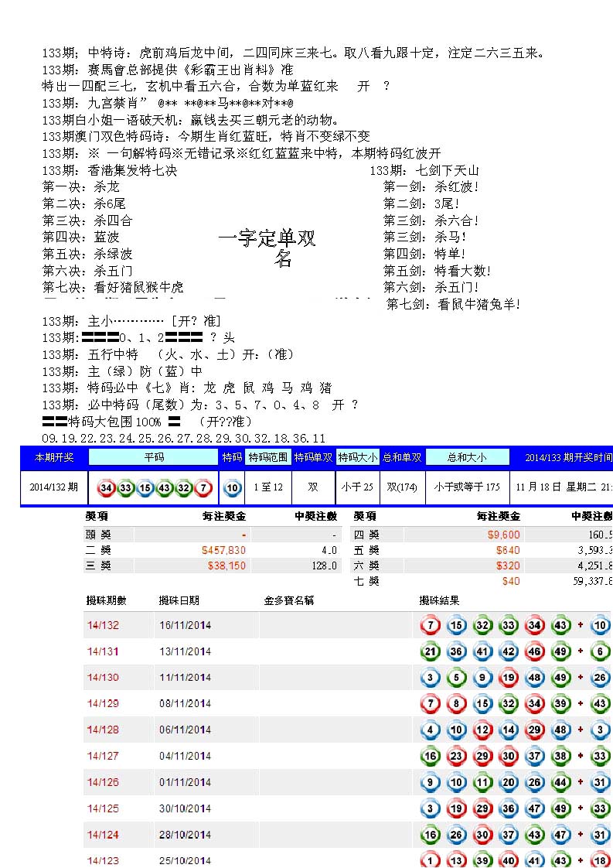The image size is (613, 868).
Task: Select the 特码单双 header tab
Action: 313,457
